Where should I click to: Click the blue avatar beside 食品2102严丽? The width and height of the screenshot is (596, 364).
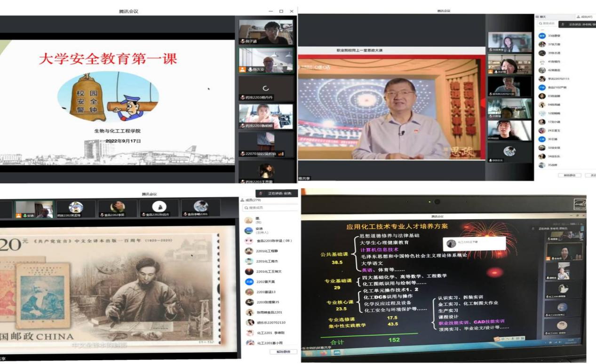click(x=542, y=87)
